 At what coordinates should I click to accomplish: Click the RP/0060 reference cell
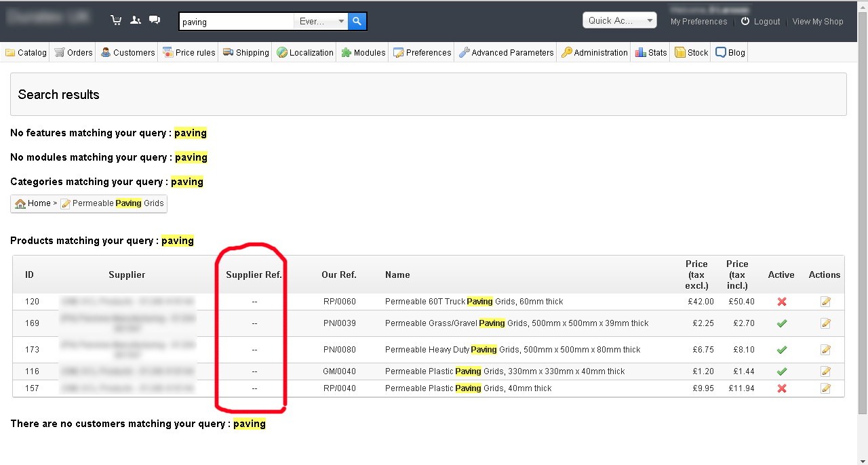click(x=339, y=302)
